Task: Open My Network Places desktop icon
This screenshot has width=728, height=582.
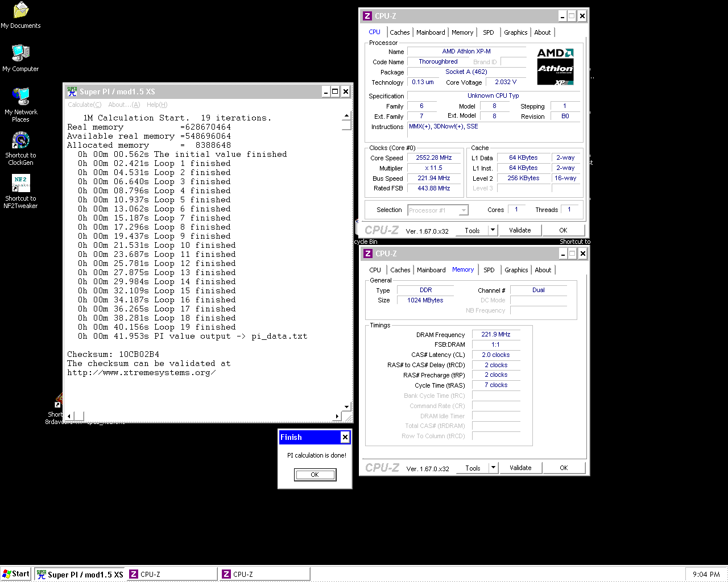Action: click(20, 105)
